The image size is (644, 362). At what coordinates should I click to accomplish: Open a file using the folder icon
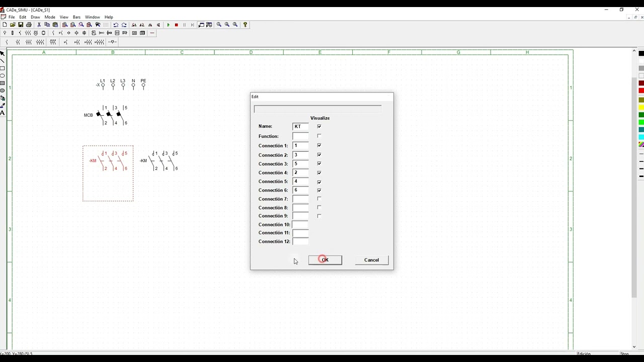pyautogui.click(x=13, y=25)
